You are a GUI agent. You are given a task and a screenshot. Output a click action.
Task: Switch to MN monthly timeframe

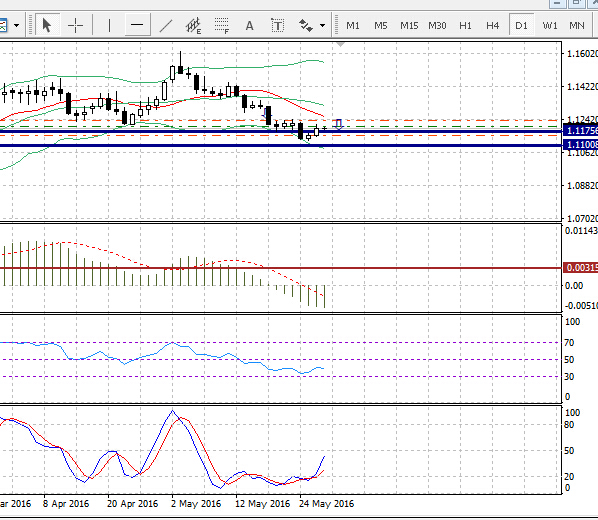[x=577, y=26]
